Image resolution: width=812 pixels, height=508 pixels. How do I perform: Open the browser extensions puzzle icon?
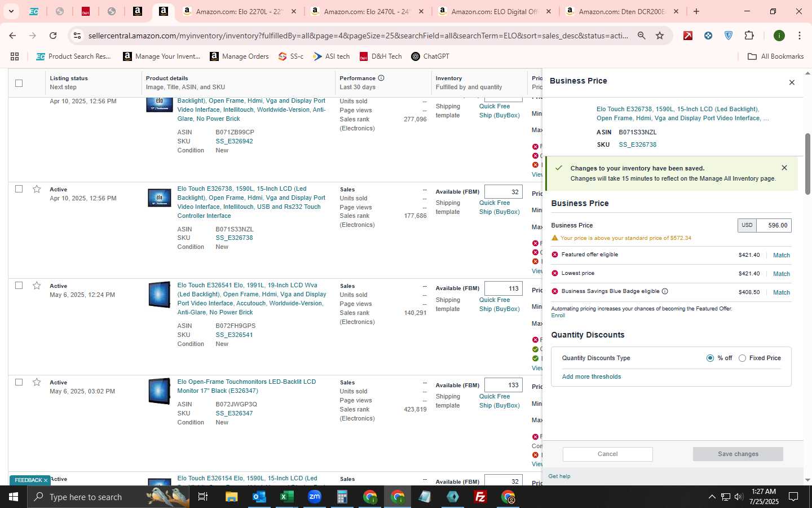coord(749,36)
